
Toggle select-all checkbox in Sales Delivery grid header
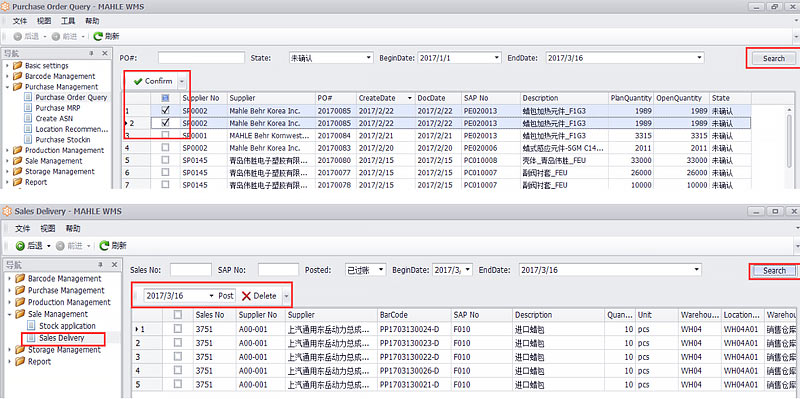pyautogui.click(x=178, y=315)
